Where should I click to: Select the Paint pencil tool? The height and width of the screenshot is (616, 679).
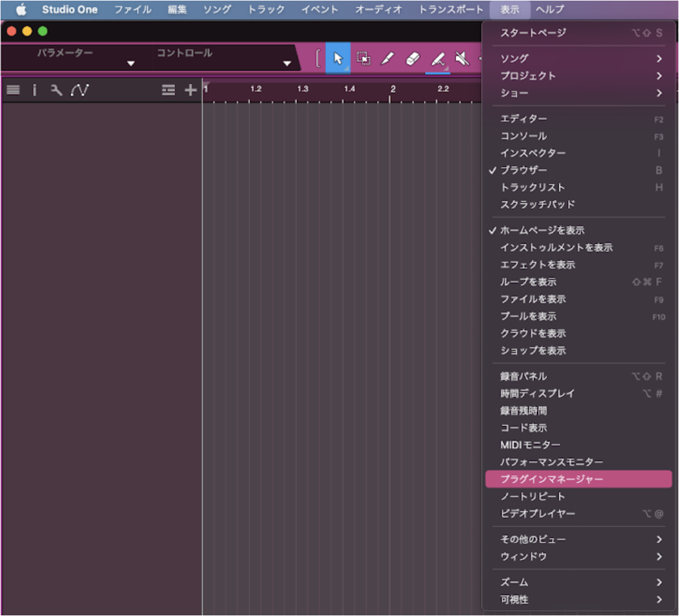[x=388, y=59]
